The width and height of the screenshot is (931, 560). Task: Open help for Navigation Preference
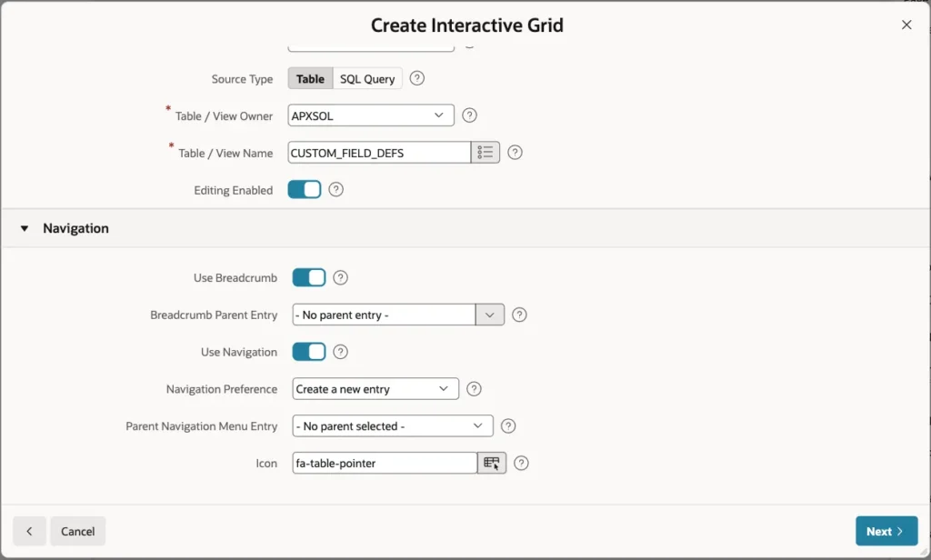pyautogui.click(x=474, y=389)
